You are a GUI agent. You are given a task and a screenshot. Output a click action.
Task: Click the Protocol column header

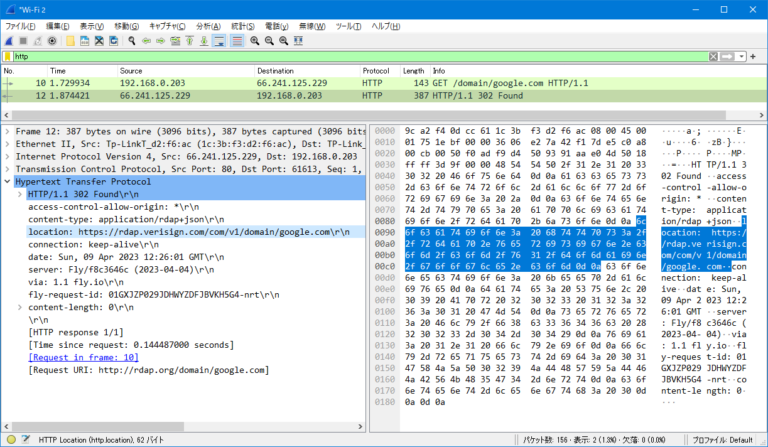click(x=376, y=71)
